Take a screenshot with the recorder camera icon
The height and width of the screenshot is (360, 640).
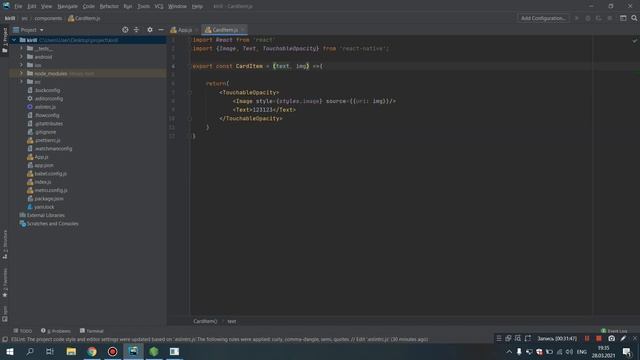pyautogui.click(x=611, y=338)
